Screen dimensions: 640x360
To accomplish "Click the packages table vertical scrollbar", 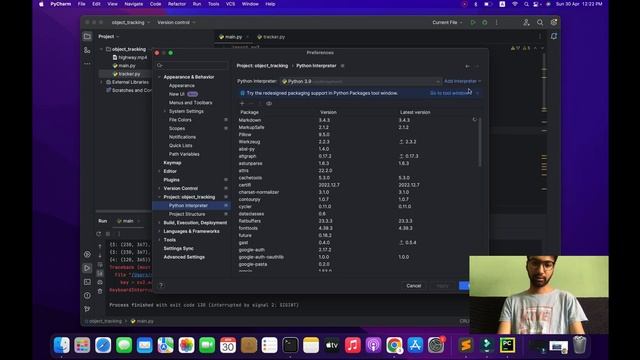I will tap(480, 142).
